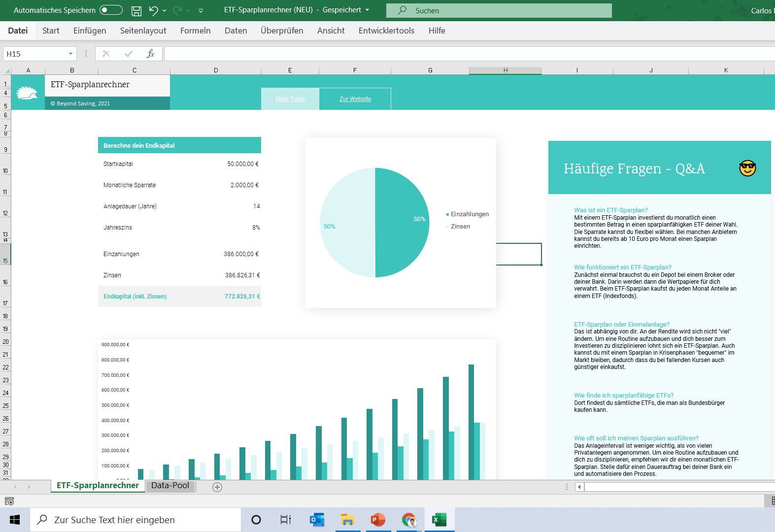Click the Redo arrow icon
The height and width of the screenshot is (532, 775).
pos(177,10)
